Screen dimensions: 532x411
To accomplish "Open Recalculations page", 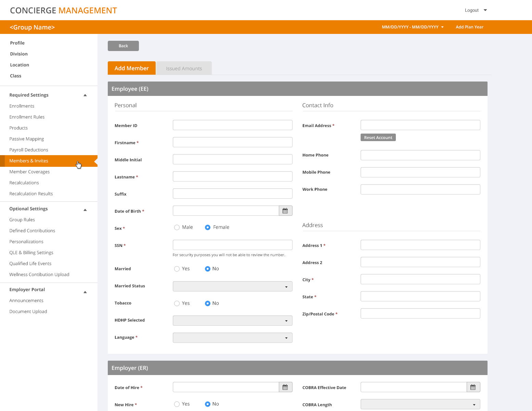I will pyautogui.click(x=24, y=183).
